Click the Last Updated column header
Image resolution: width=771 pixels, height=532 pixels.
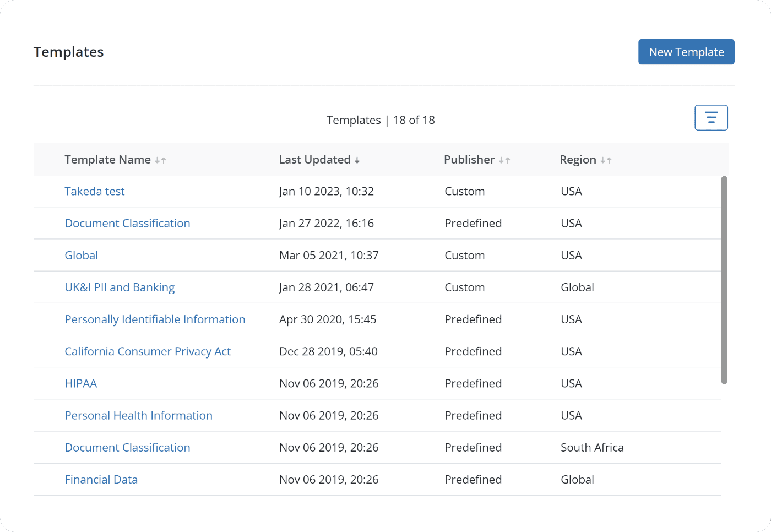click(314, 160)
